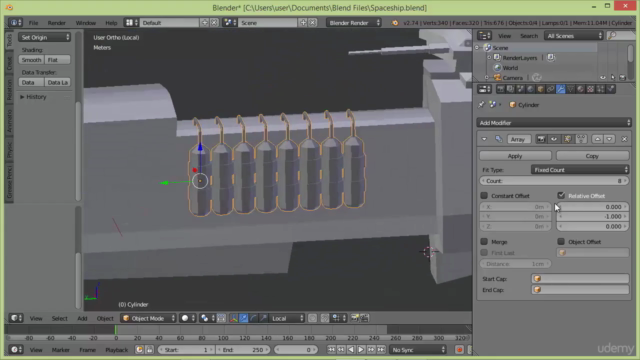
Task: Open the Material sphere properties tab
Action: [580, 89]
